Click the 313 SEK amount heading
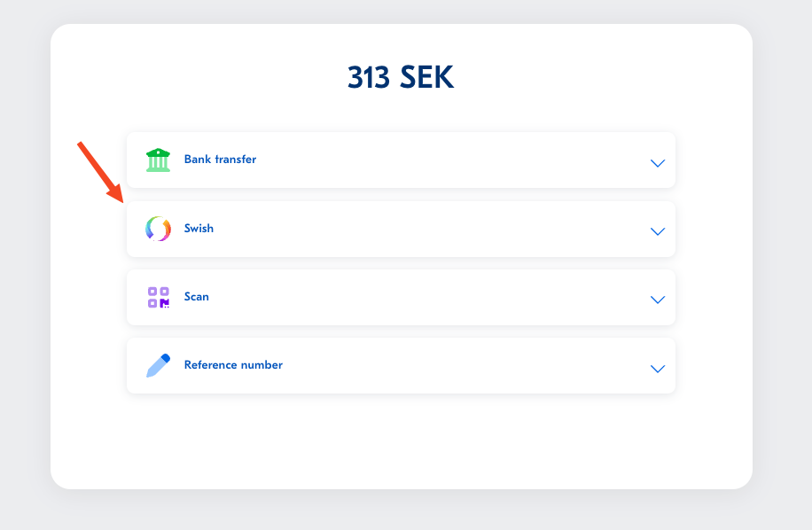 (x=401, y=78)
